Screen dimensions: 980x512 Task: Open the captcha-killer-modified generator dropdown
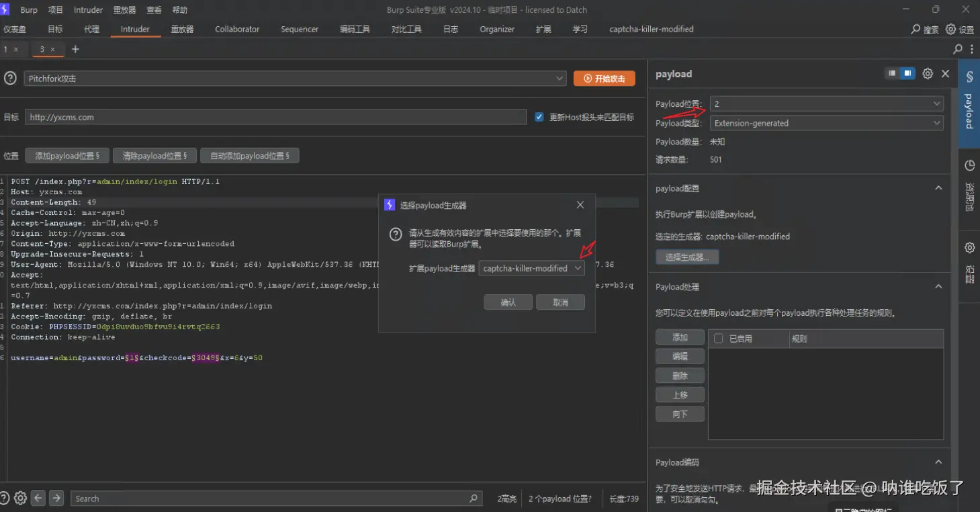531,268
